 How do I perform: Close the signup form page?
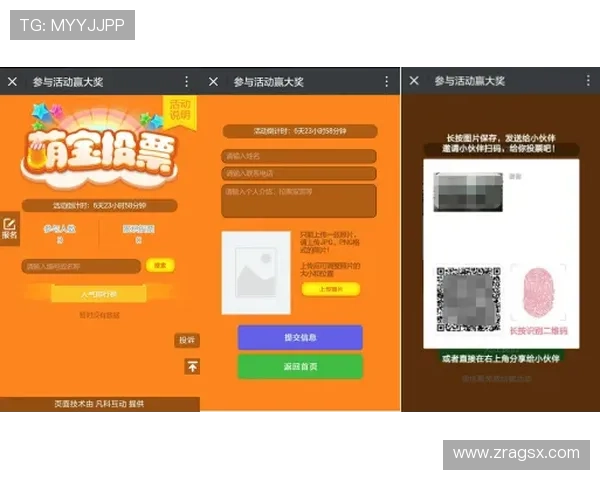pos(214,82)
